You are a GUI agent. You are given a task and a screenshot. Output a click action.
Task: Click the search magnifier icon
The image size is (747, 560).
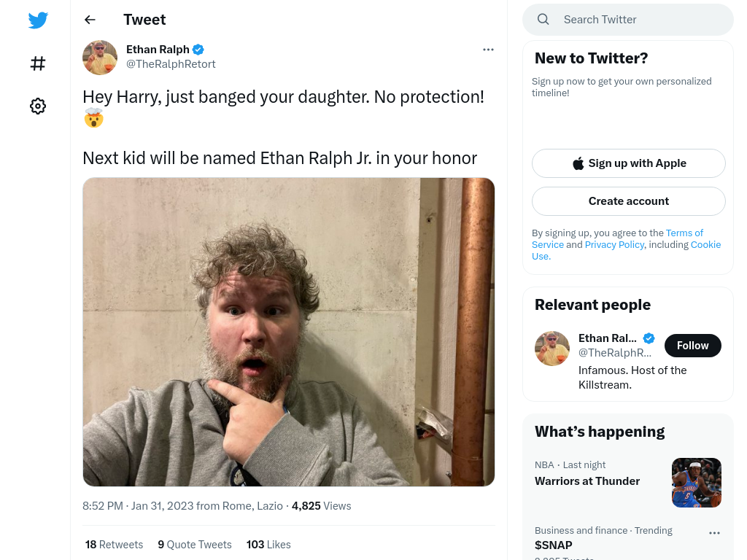(543, 20)
